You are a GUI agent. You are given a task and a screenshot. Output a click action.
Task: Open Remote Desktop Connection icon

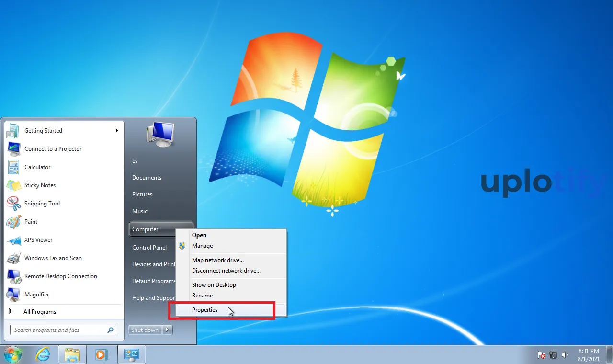pyautogui.click(x=13, y=276)
